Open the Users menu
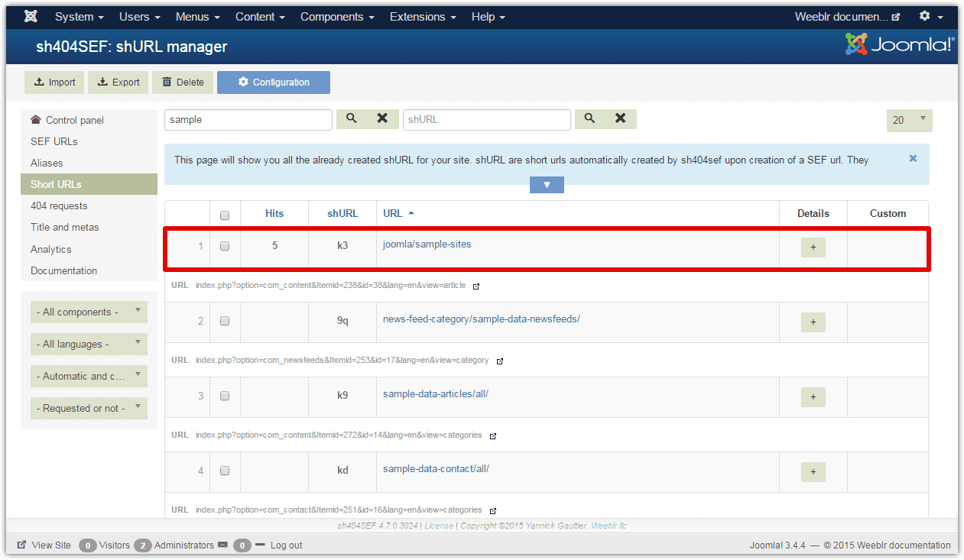964x560 pixels. [x=140, y=16]
